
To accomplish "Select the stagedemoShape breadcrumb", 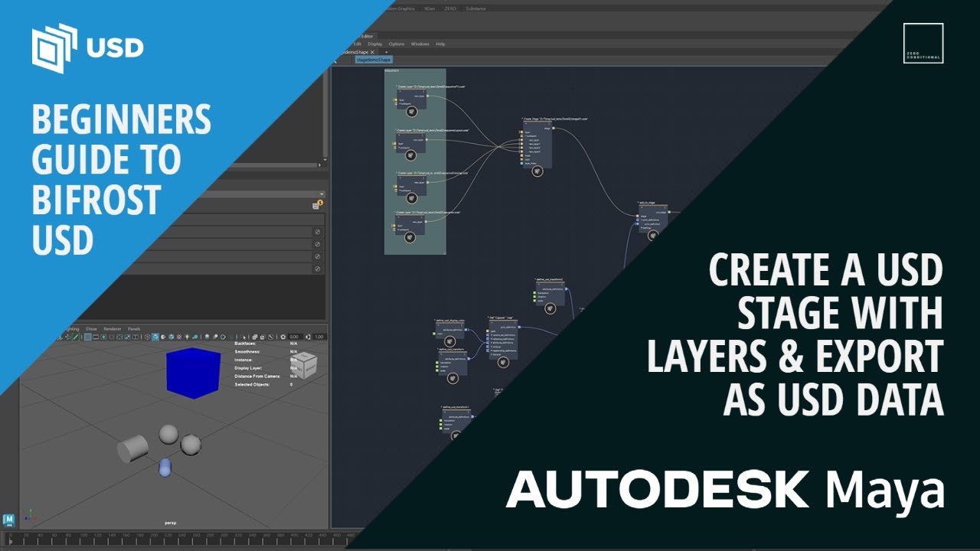I will (x=374, y=59).
